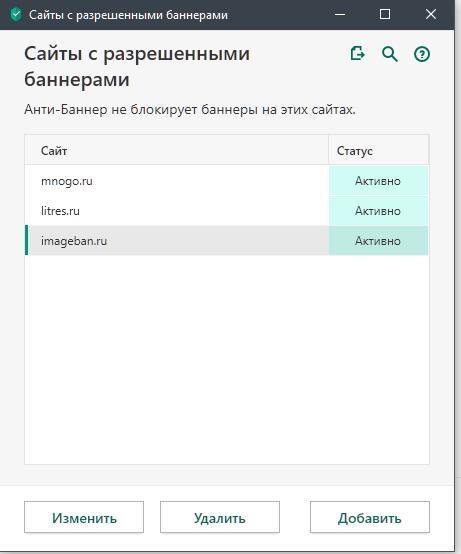
Task: Maximize the allowed banners window
Action: pyautogui.click(x=385, y=14)
